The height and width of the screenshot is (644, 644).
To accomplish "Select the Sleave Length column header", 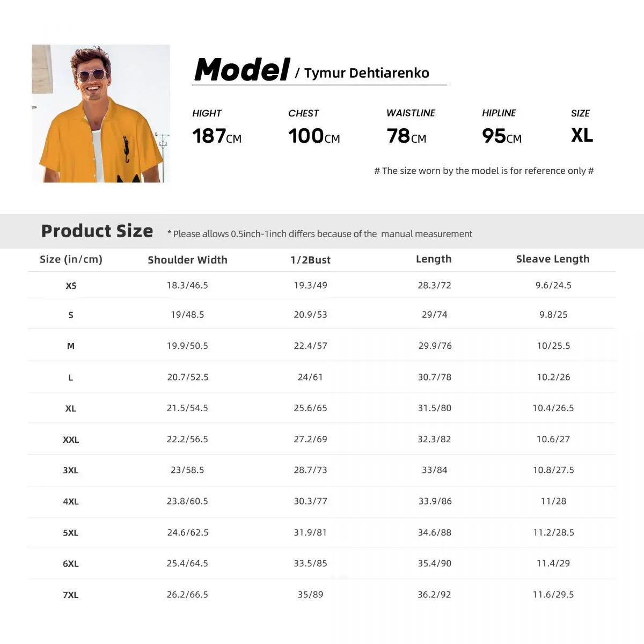I will tap(553, 259).
